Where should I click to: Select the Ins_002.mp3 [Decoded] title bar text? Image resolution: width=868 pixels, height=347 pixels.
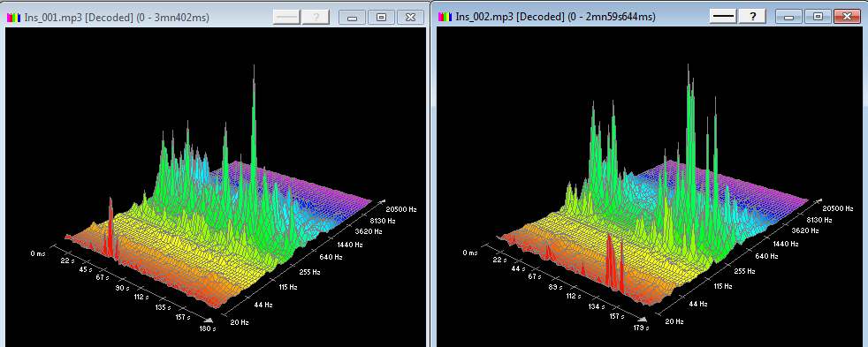(555, 17)
